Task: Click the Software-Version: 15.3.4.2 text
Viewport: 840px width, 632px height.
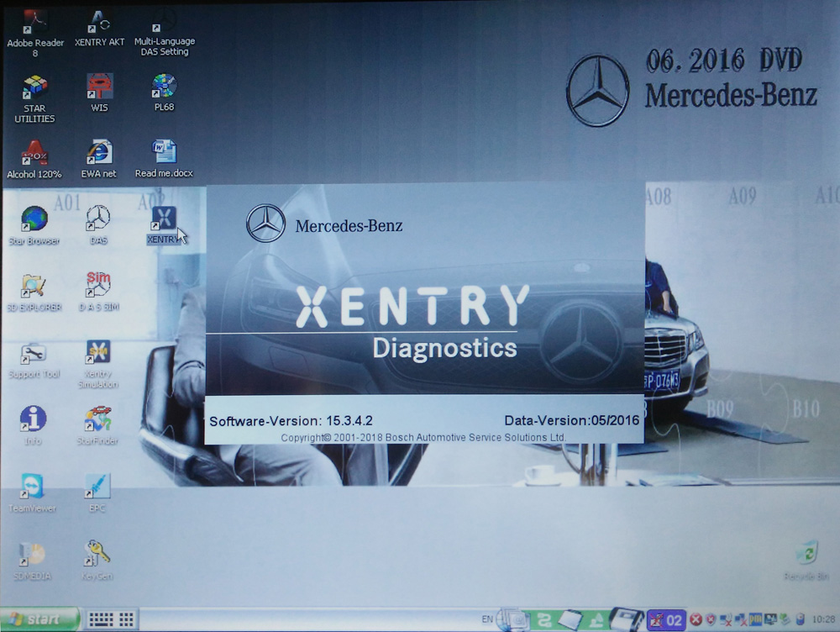Action: click(291, 421)
